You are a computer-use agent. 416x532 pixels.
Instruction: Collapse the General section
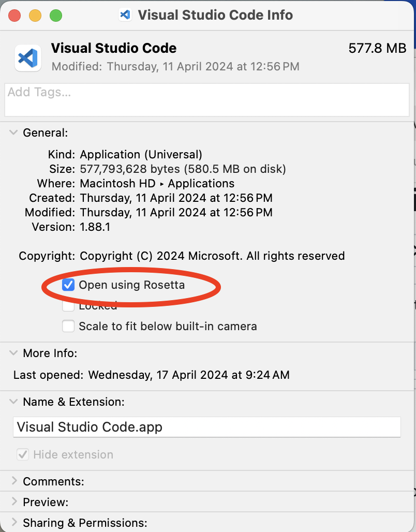tap(13, 133)
